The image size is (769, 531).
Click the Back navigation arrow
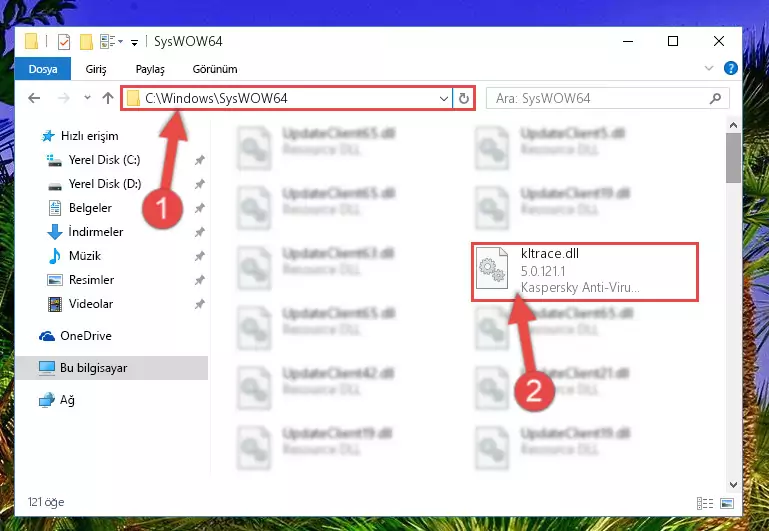34,98
